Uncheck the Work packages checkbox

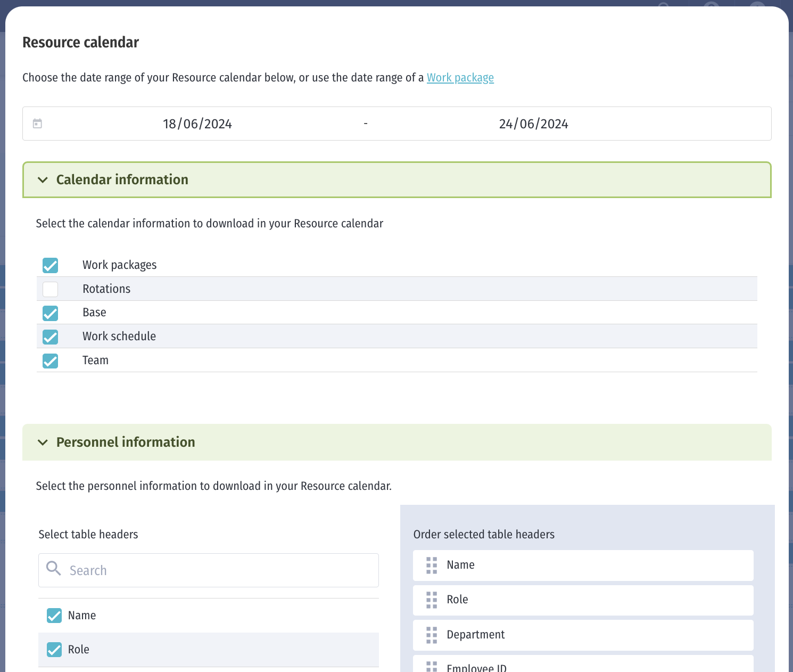51,265
